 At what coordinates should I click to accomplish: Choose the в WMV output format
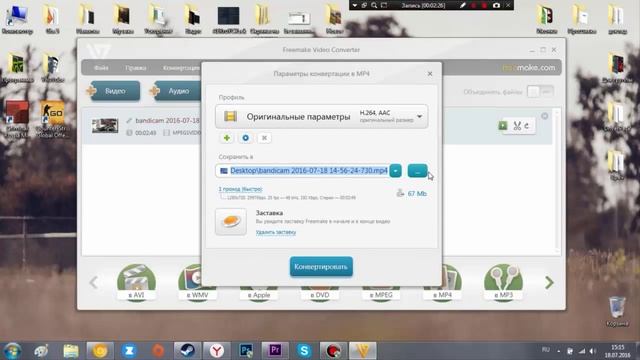197,282
